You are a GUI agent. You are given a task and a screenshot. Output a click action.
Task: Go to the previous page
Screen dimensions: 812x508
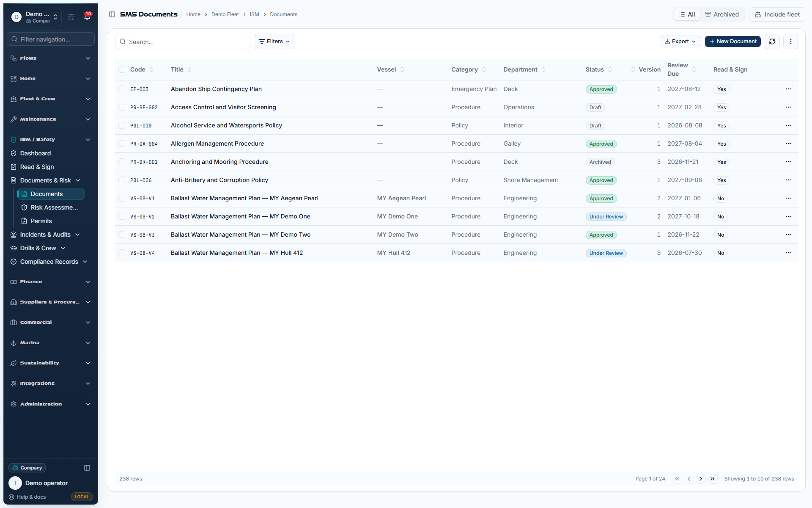(x=689, y=479)
